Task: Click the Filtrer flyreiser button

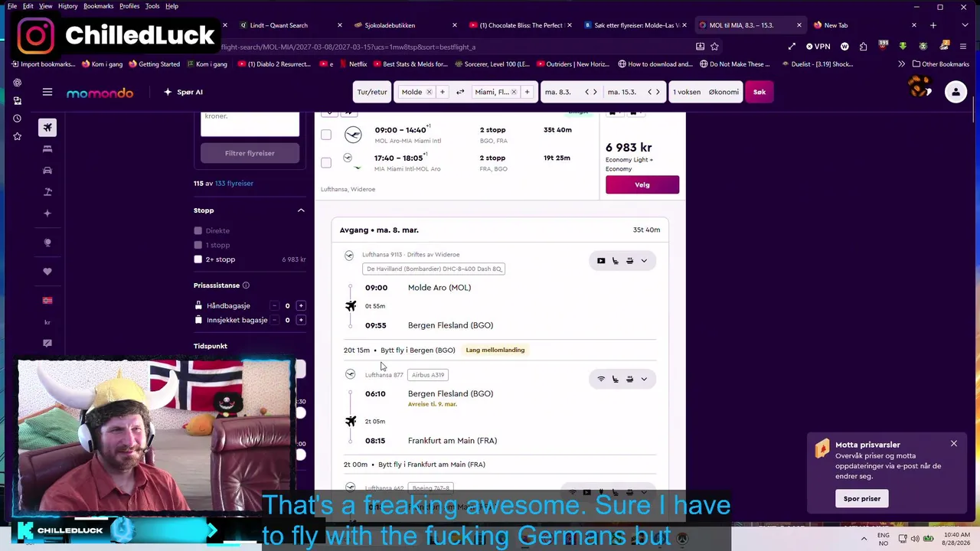Action: [x=250, y=153]
